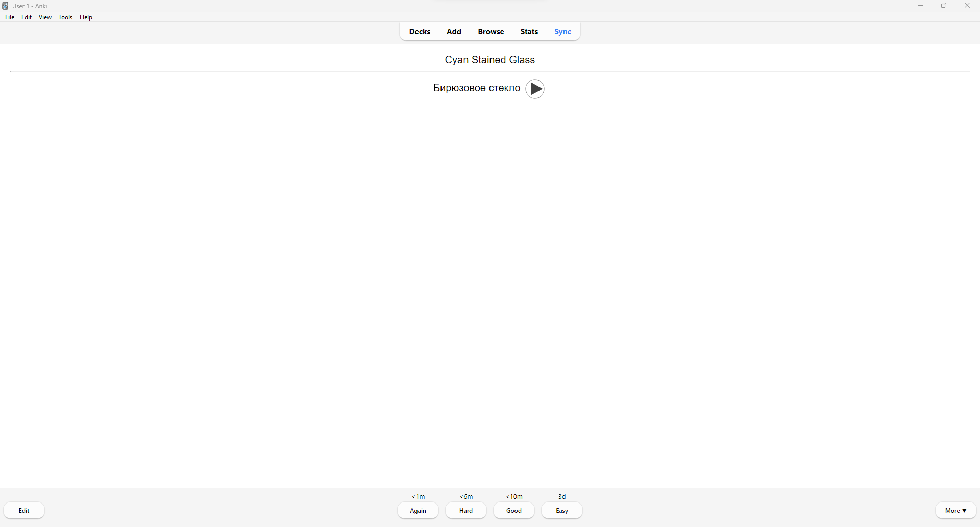Go to the Decks screen
The width and height of the screenshot is (980, 527).
pos(420,32)
